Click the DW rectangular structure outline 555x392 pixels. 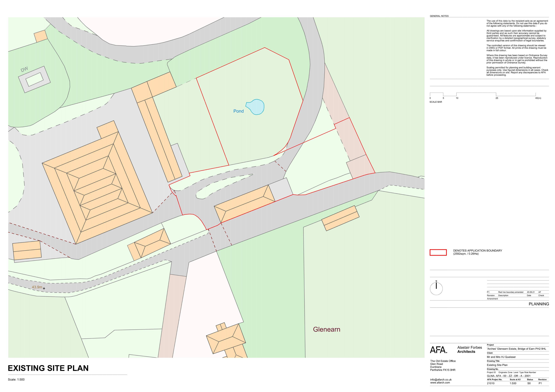coord(34,79)
